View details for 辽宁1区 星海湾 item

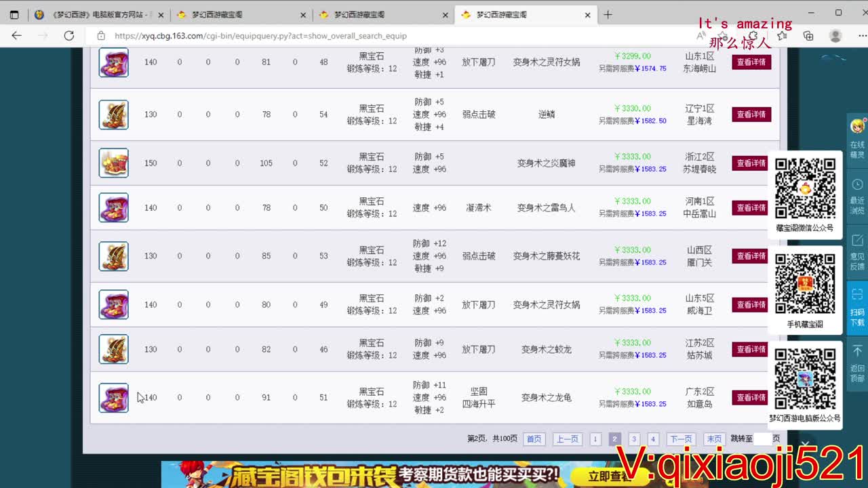pos(751,115)
